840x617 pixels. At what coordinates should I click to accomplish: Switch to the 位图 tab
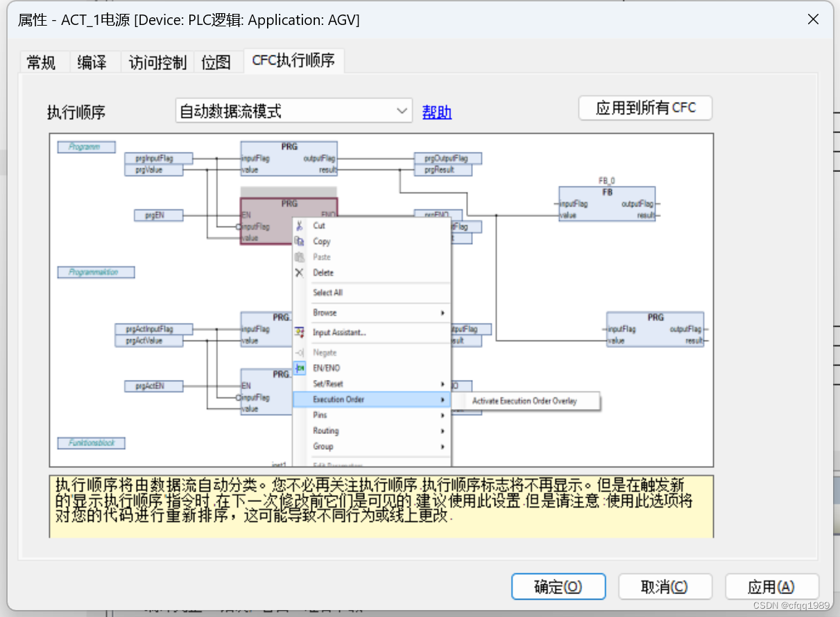coord(217,62)
